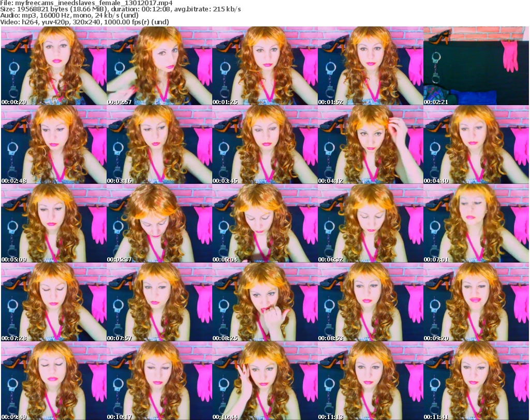Select the thumbnail frame stamped 00:02:48
This screenshot has height=420, width=530.
(x=54, y=144)
